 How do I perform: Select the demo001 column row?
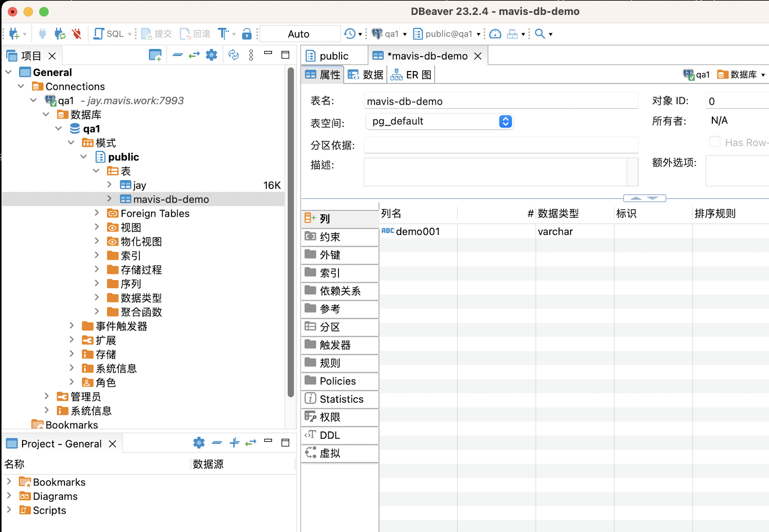pyautogui.click(x=417, y=232)
